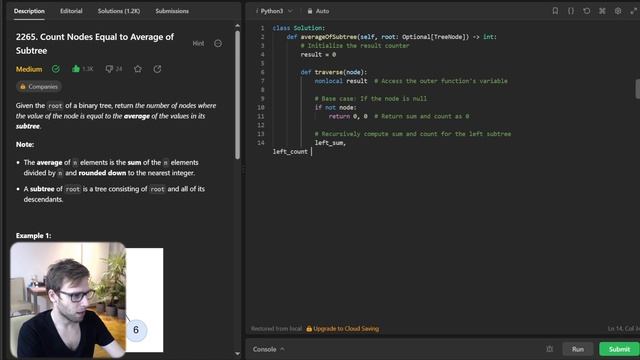Click tree node 6 in Example 1 image
This screenshot has width=640, height=360.
click(136, 330)
